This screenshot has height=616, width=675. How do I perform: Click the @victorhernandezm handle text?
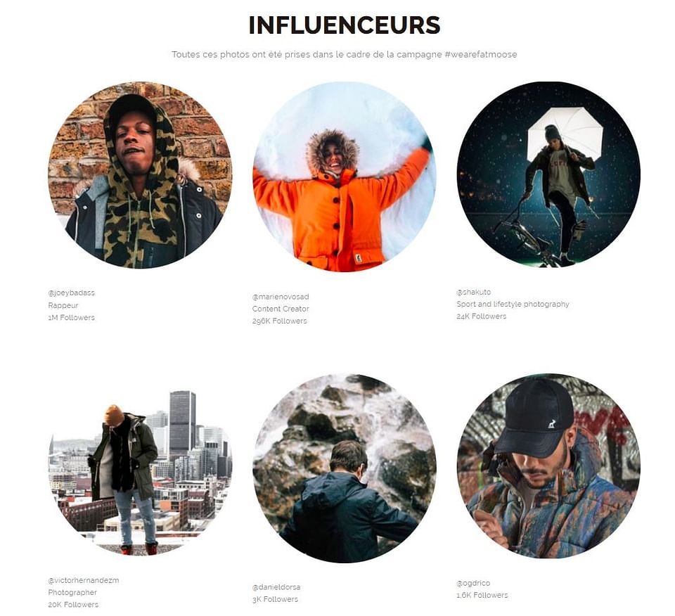click(x=84, y=580)
